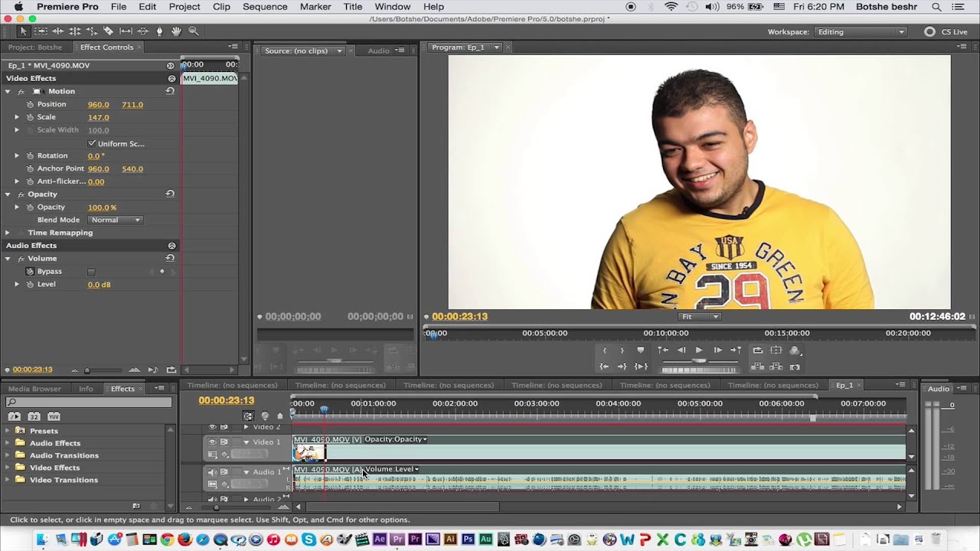Click the Set In Point button
The height and width of the screenshot is (551, 980).
pyautogui.click(x=605, y=350)
